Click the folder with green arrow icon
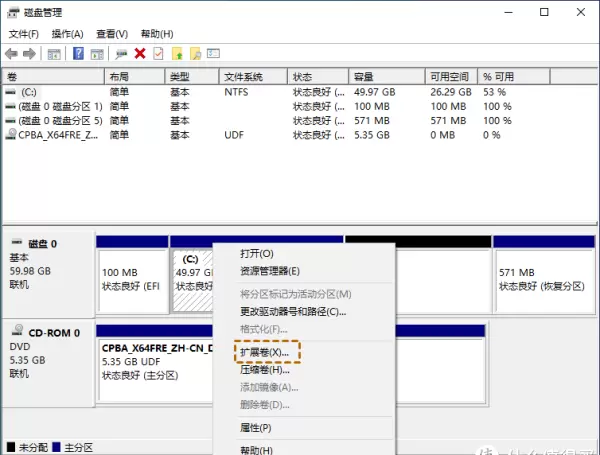The width and height of the screenshot is (600, 455). tap(177, 53)
